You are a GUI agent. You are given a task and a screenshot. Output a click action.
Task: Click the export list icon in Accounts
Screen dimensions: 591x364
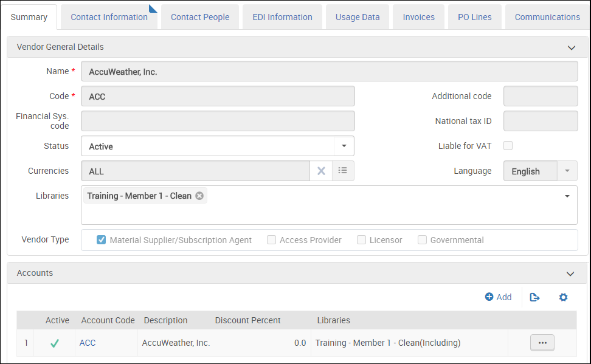tap(534, 297)
